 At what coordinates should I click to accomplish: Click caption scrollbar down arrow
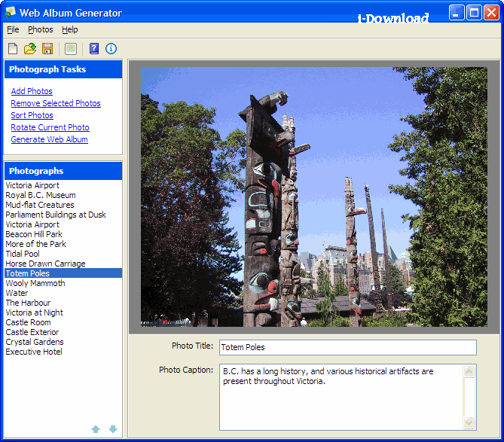469,422
